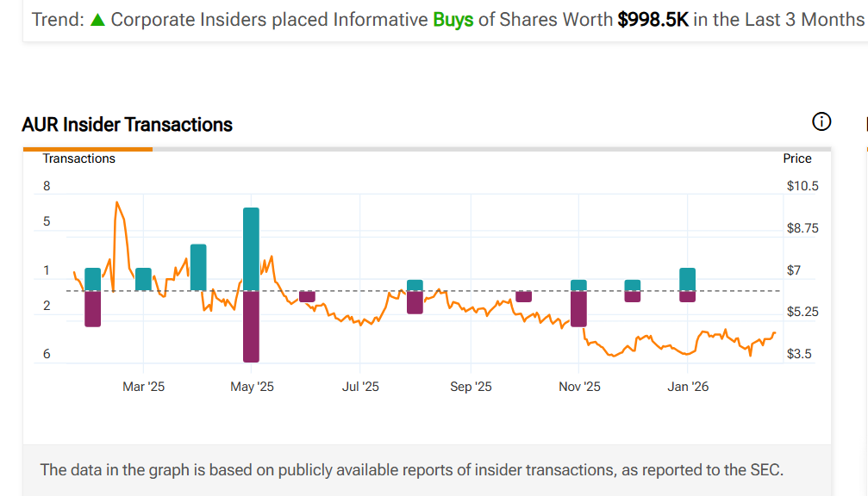Click the info icon beside the chart title
Viewport: 868px width, 496px height.
click(821, 122)
